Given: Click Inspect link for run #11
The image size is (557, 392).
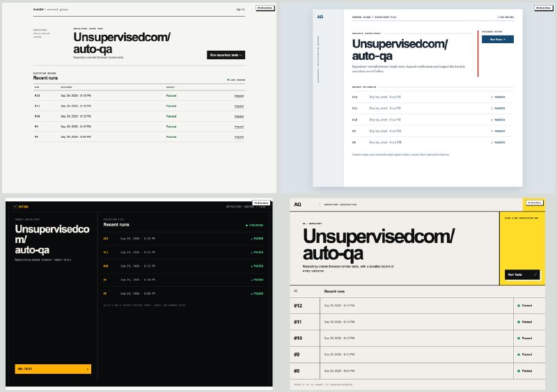Looking at the screenshot, I should tap(239, 107).
